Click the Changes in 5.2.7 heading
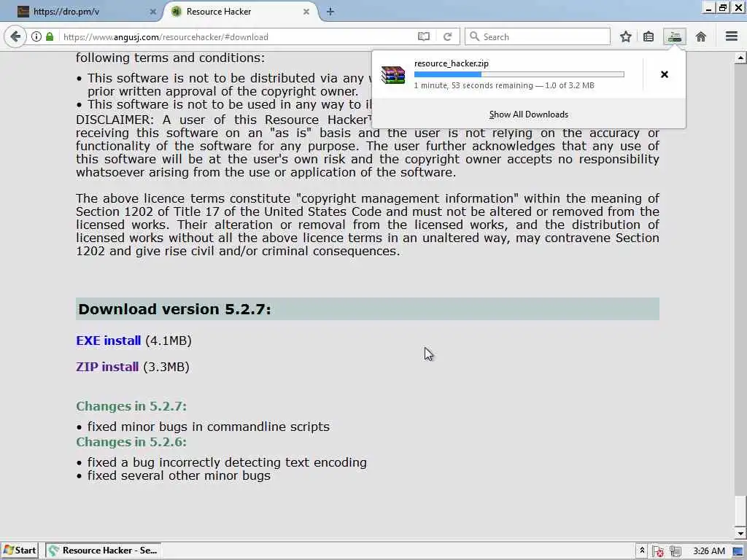Image resolution: width=747 pixels, height=560 pixels. point(131,406)
